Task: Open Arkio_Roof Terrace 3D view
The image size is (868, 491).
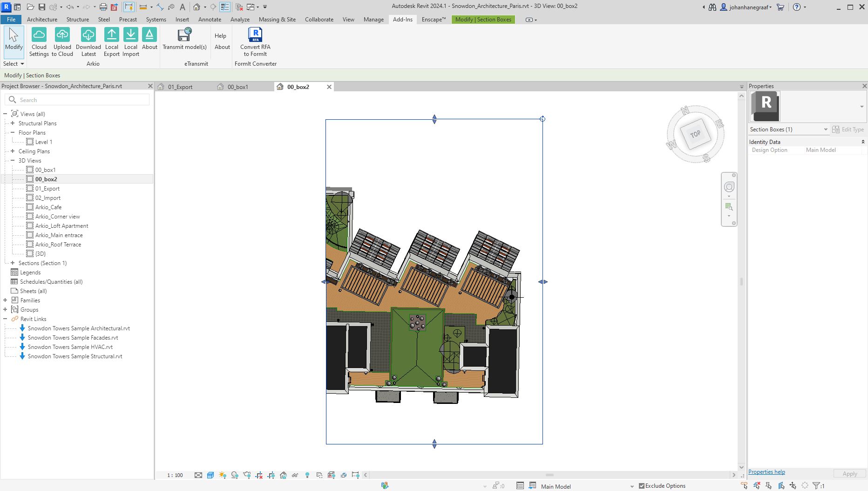Action: pyautogui.click(x=58, y=245)
